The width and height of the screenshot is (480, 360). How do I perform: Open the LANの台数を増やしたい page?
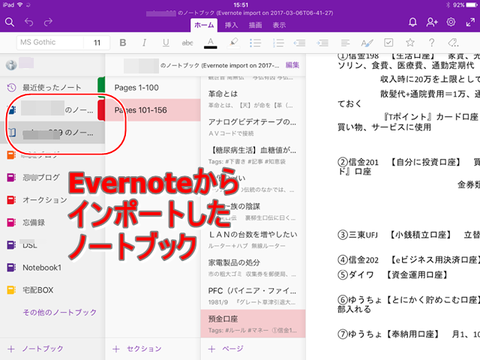click(253, 240)
